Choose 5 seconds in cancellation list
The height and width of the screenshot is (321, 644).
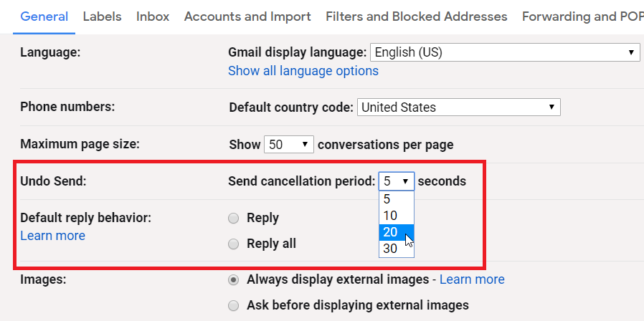coord(388,200)
